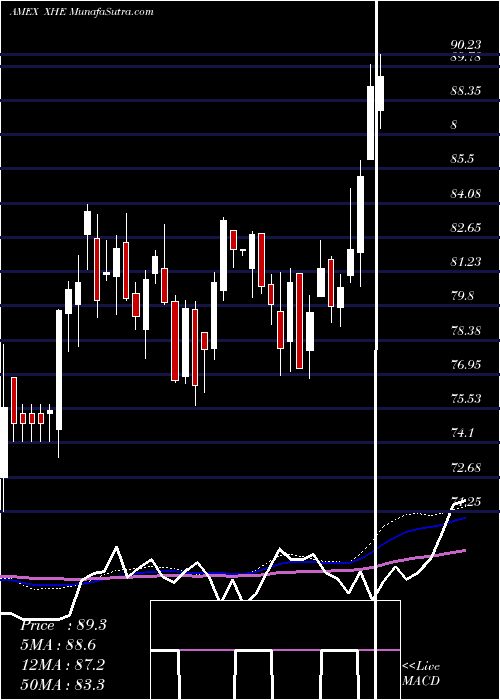
Task: Click the 76.95 price axis label
Action: 466,365
